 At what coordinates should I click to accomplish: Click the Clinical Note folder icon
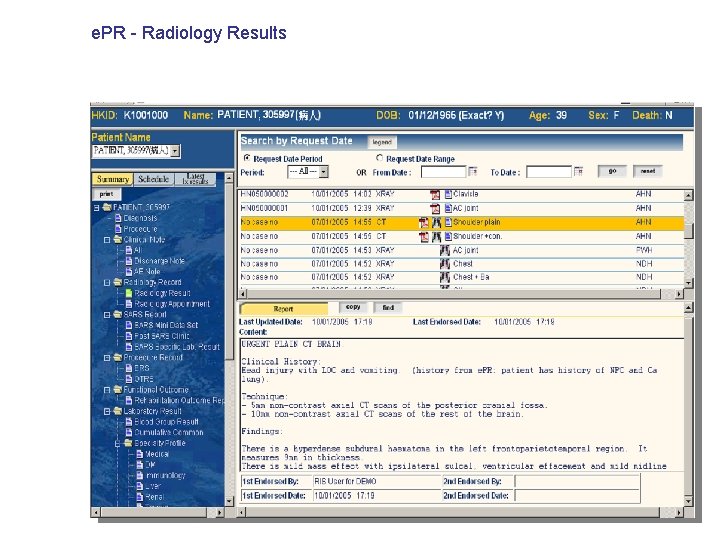point(118,240)
